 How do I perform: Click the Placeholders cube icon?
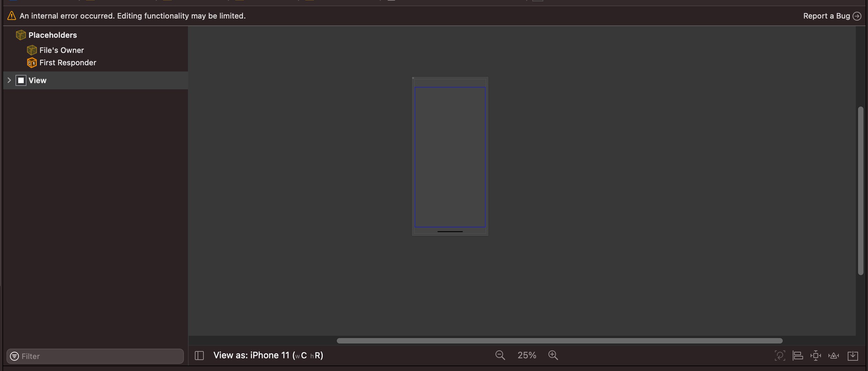pos(21,35)
